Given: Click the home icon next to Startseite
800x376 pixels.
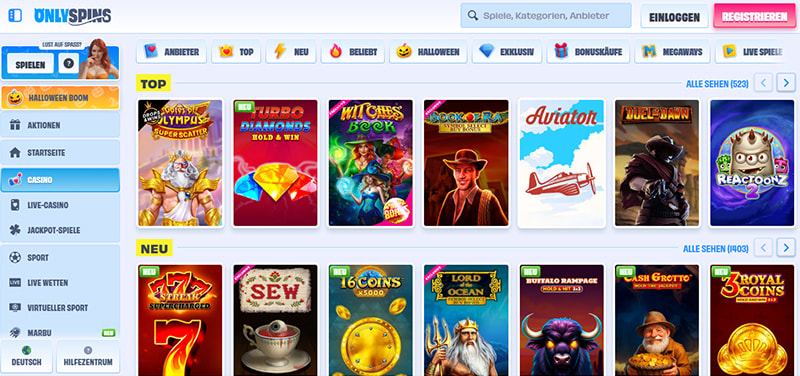Looking at the screenshot, I should (x=15, y=153).
